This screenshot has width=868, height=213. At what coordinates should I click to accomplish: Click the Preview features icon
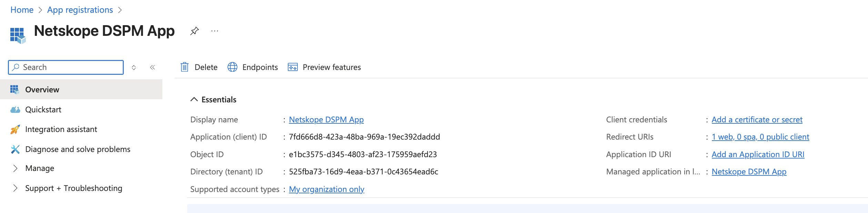pos(293,67)
